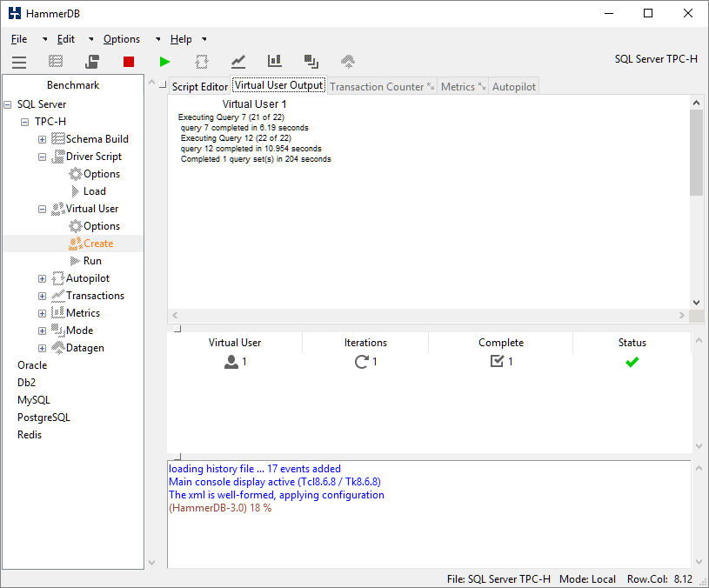This screenshot has width=709, height=588.
Task: Collapse the SQL Server tree node
Action: (x=8, y=105)
